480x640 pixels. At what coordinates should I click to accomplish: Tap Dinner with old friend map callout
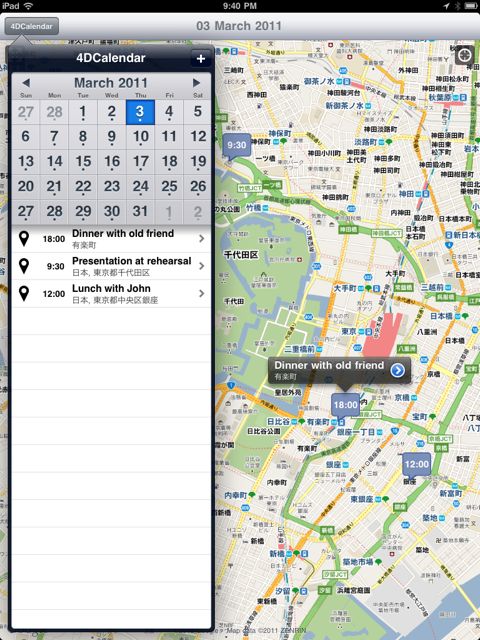coord(339,370)
